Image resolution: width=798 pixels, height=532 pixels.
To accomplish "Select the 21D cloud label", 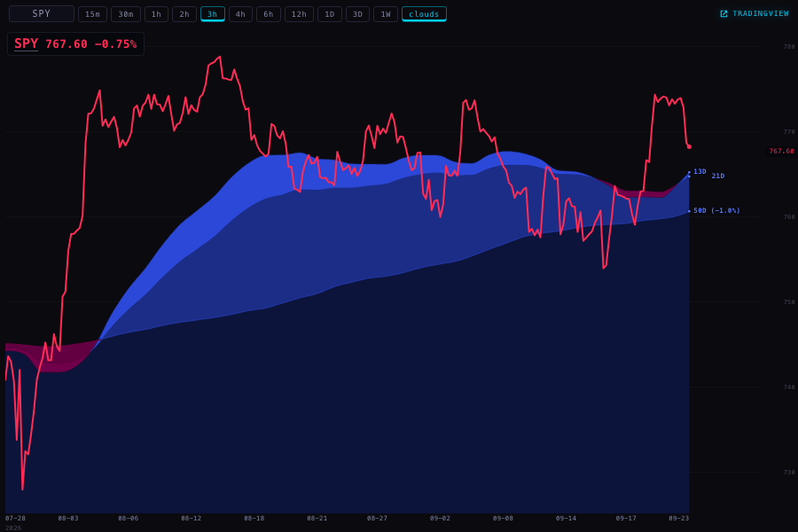I will click(718, 176).
